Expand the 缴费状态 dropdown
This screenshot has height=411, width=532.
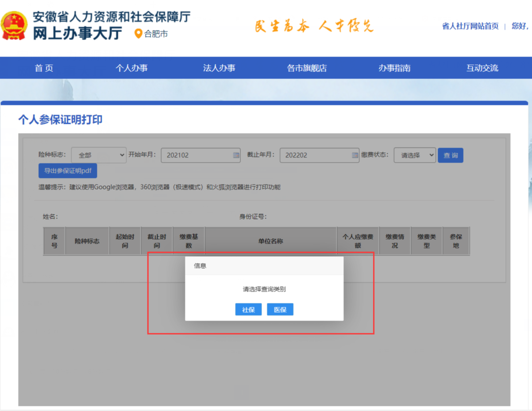click(x=415, y=155)
